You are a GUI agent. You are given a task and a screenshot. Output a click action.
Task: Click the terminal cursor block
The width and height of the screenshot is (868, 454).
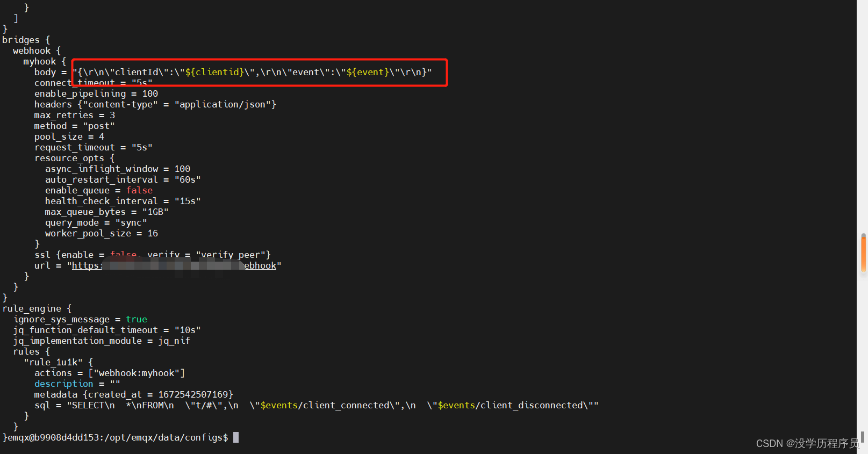(236, 437)
